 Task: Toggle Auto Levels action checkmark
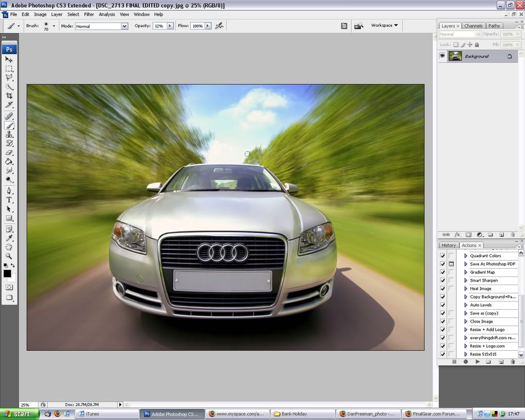point(442,305)
